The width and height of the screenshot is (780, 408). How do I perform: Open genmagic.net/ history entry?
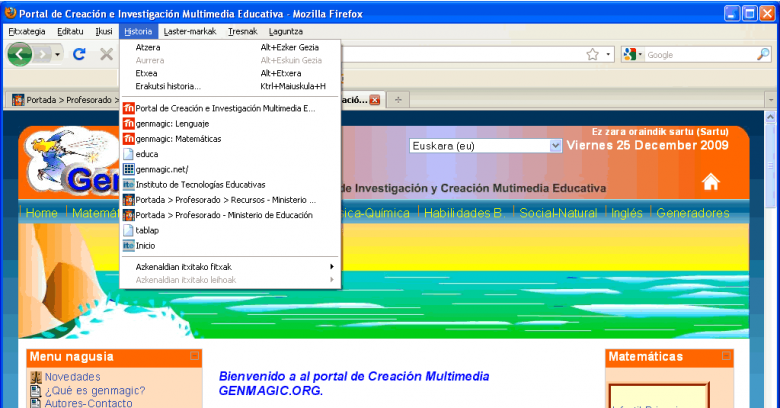click(230, 169)
